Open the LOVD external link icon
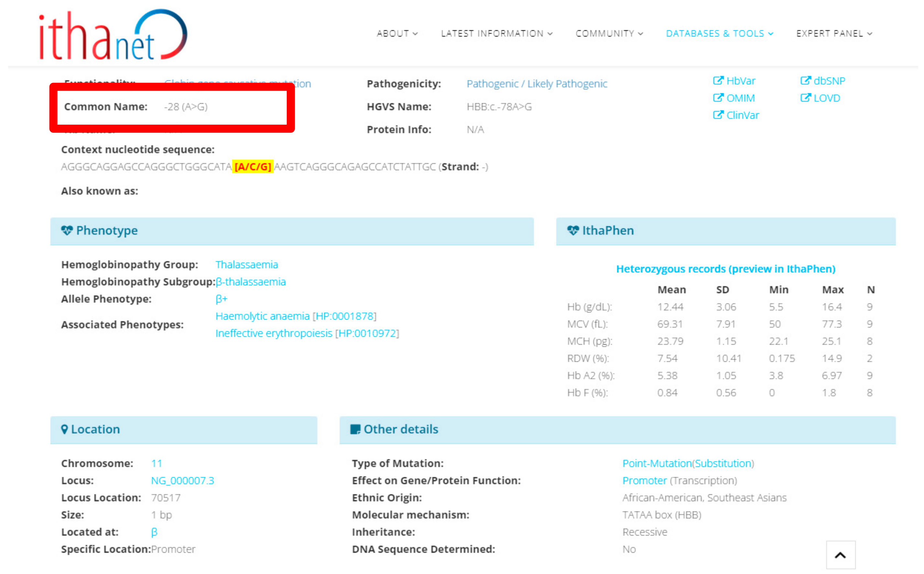 tap(805, 98)
